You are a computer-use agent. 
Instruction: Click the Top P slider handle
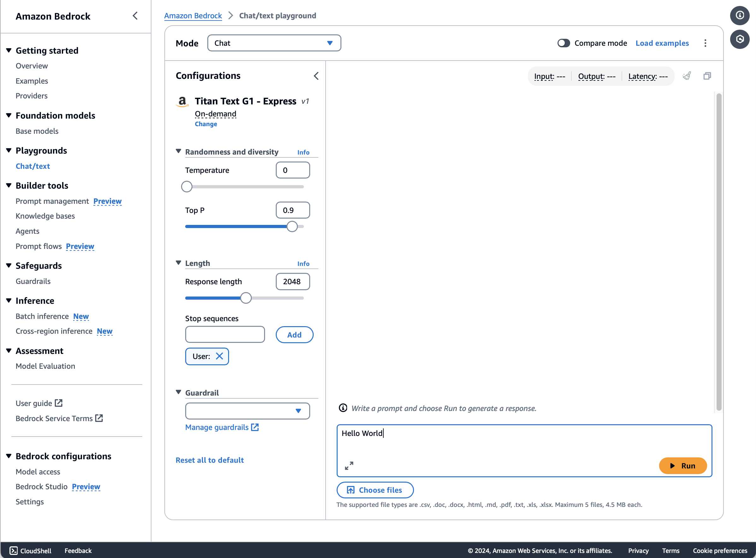click(292, 226)
